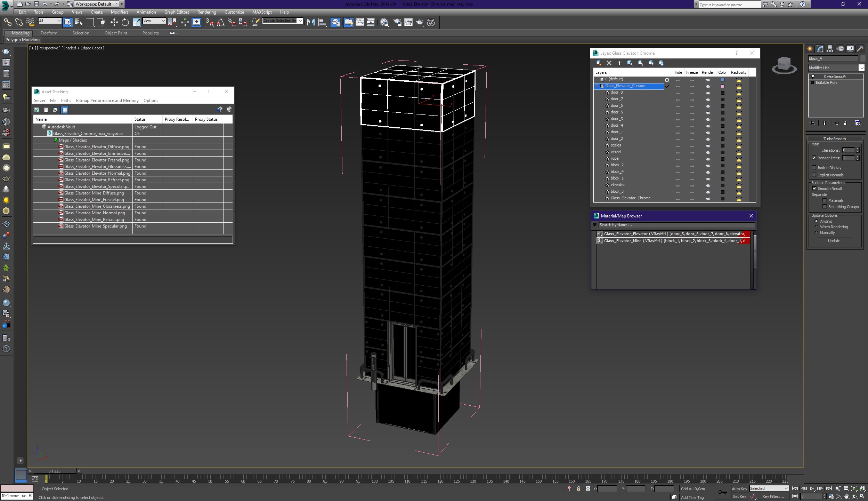
Task: Open the Motion command panel tab
Action: click(841, 49)
